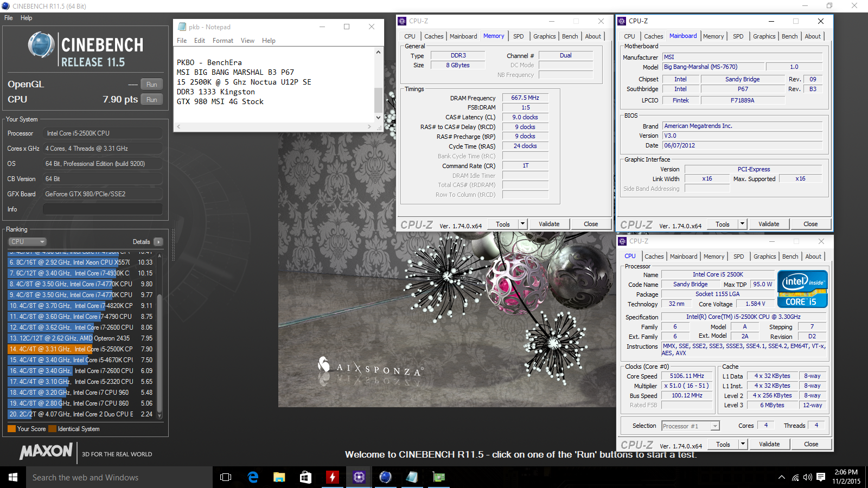Switch to Graphics tab in Mainboard CPU-Z window

pos(764,36)
